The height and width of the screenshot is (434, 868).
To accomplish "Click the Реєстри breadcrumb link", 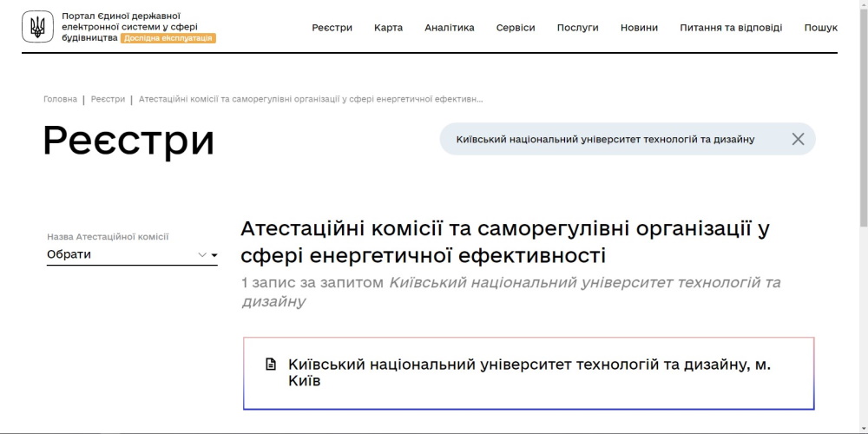I will 108,99.
